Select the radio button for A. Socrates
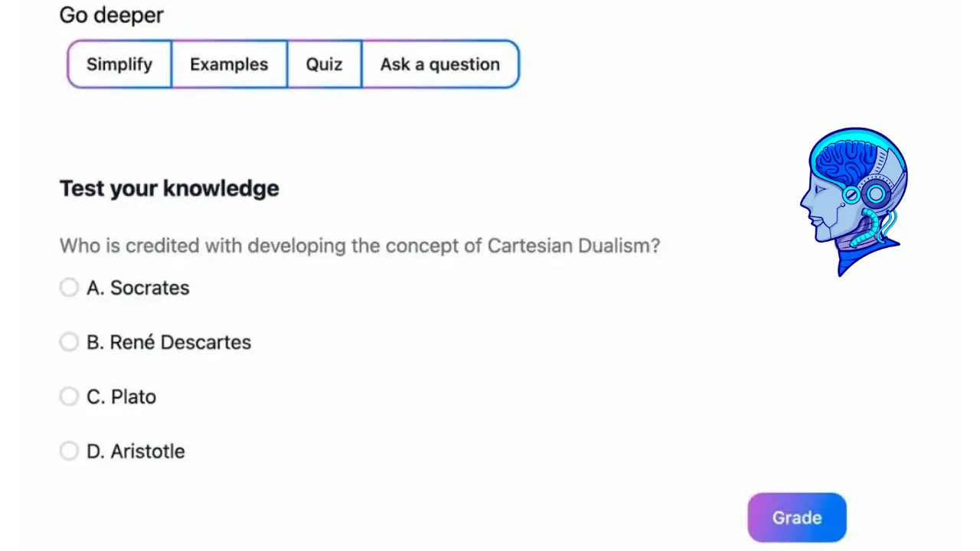This screenshot has width=980, height=551. pos(69,288)
